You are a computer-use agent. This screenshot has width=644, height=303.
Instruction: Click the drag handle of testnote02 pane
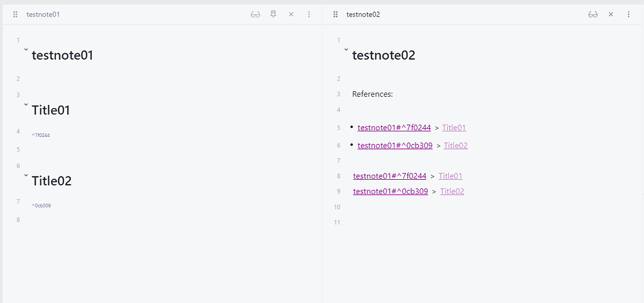(x=335, y=14)
